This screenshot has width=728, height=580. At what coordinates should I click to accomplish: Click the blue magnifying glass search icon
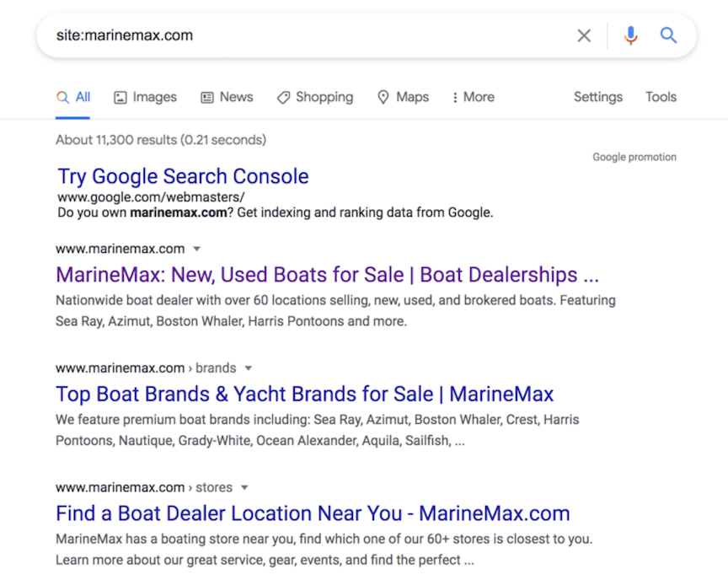click(x=668, y=35)
